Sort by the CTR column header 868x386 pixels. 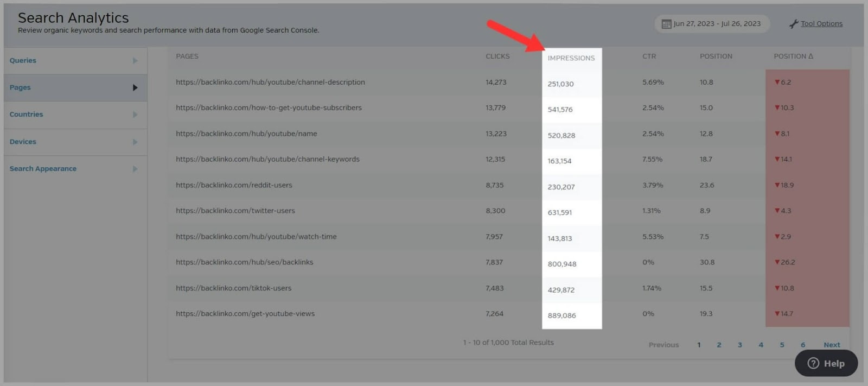pyautogui.click(x=649, y=56)
